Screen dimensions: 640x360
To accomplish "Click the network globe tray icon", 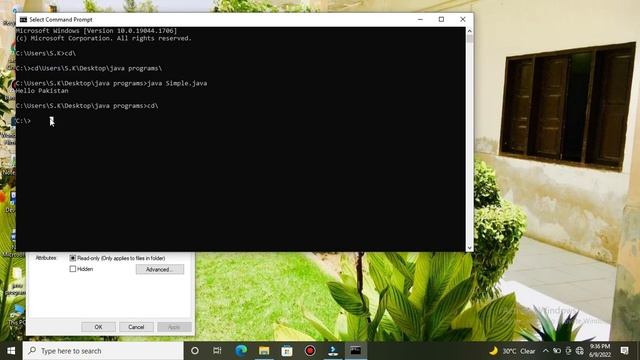I will coord(580,351).
